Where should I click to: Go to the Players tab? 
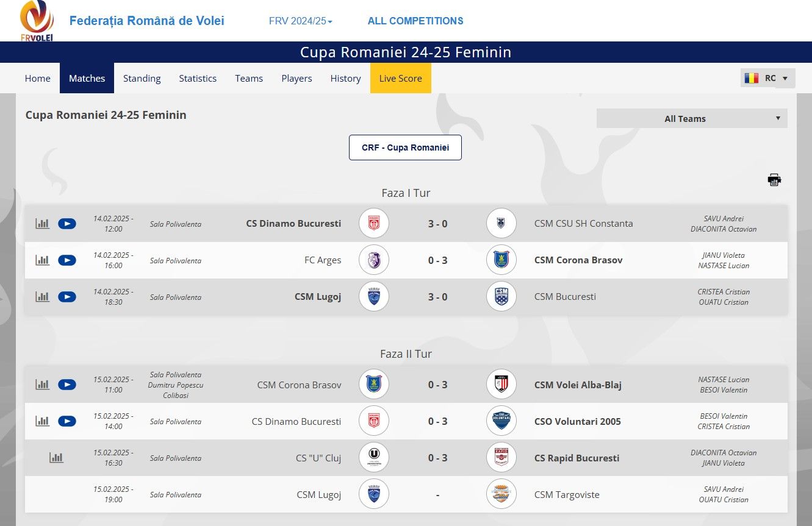coord(296,79)
